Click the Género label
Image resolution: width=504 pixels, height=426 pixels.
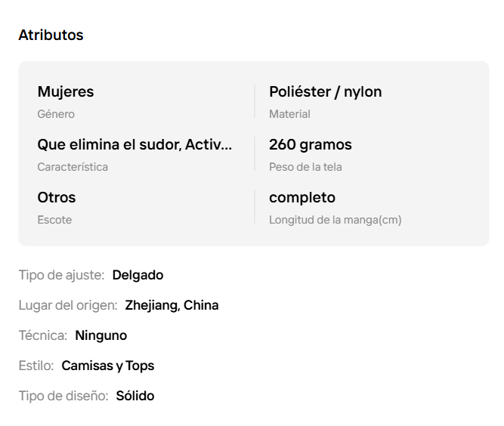(56, 114)
